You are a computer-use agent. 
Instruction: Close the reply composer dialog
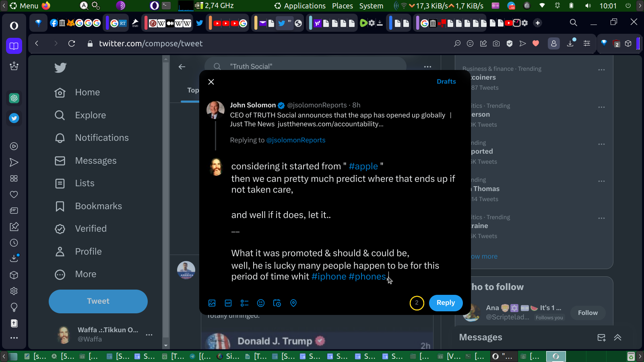coord(211,82)
